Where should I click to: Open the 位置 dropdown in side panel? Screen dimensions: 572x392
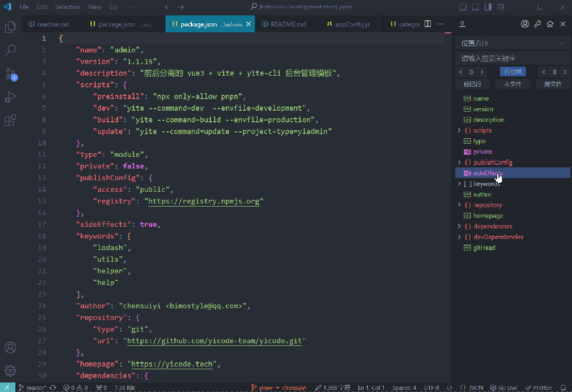[513, 43]
